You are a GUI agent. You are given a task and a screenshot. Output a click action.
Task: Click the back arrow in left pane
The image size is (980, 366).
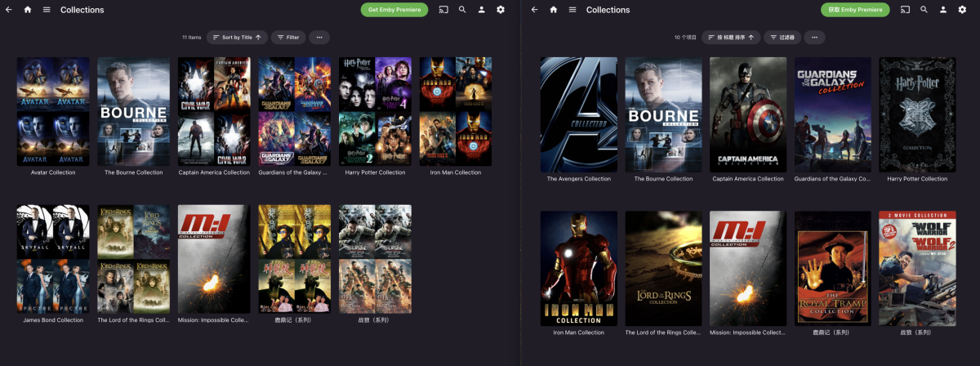9,10
